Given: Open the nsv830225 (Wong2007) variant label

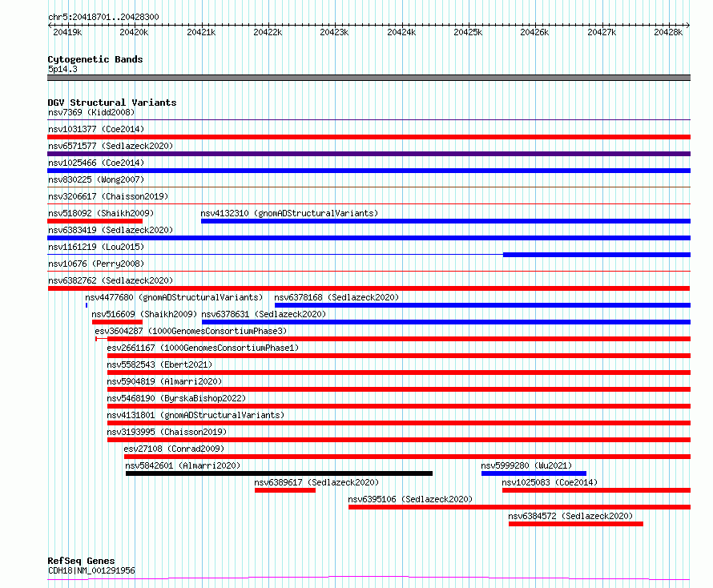Looking at the screenshot, I should click(96, 179).
